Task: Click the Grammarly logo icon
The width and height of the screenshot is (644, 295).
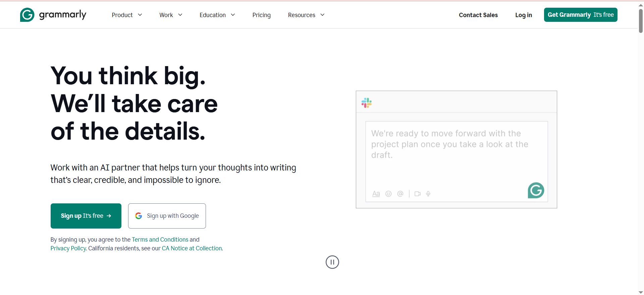Action: coord(27,15)
